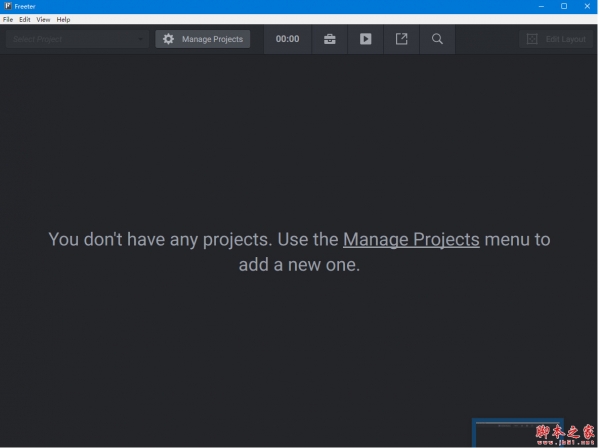The height and width of the screenshot is (448, 600).
Task: Click the gear icon beside Manage Projects
Action: click(168, 39)
